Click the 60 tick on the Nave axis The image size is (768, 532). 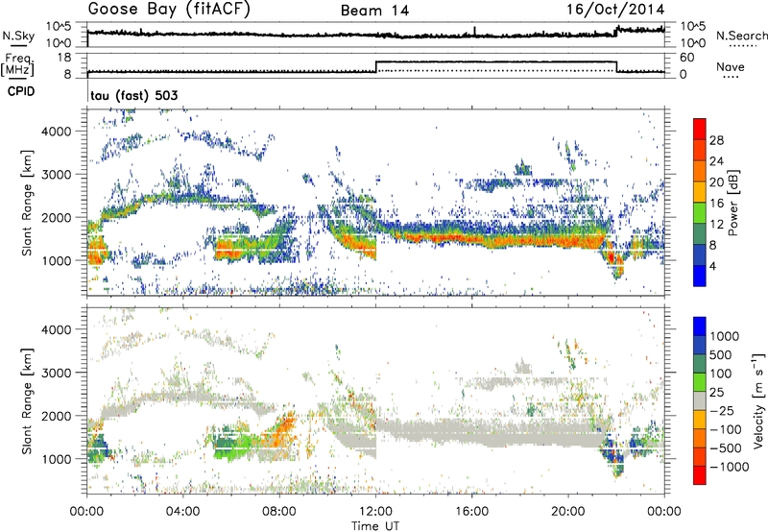pos(687,58)
